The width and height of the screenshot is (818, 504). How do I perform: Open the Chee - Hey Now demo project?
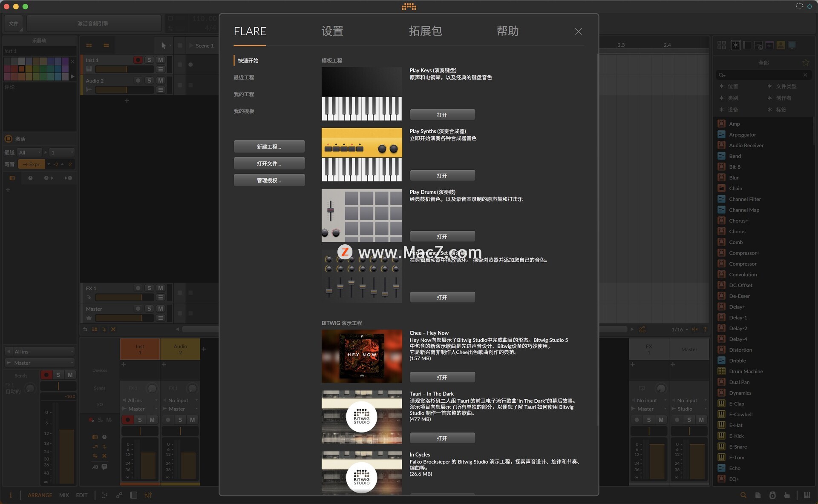pos(442,377)
